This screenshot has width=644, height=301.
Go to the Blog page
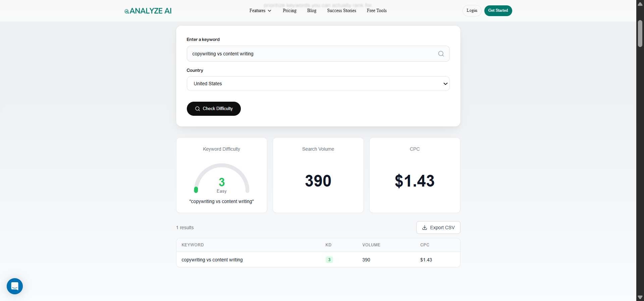pyautogui.click(x=312, y=11)
